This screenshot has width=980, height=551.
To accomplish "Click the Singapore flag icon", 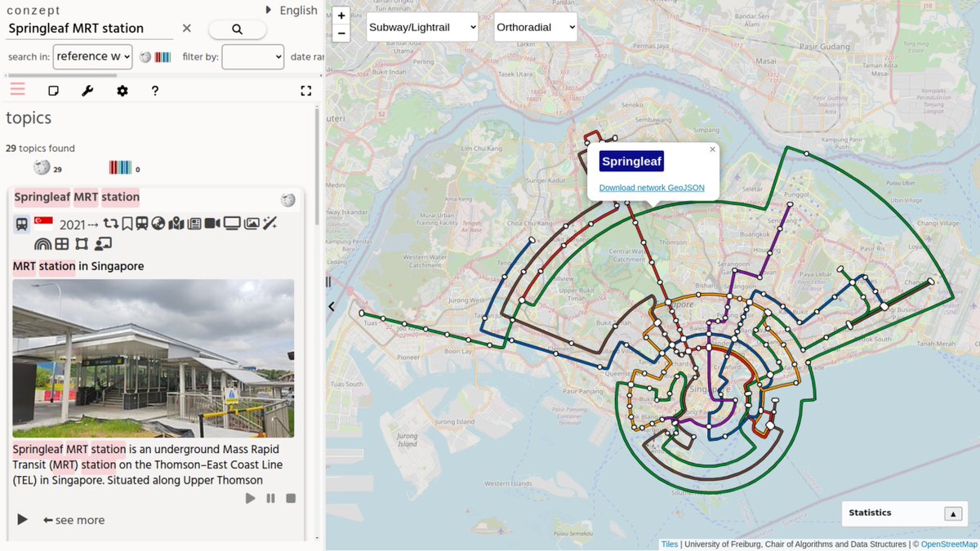I will tap(43, 222).
